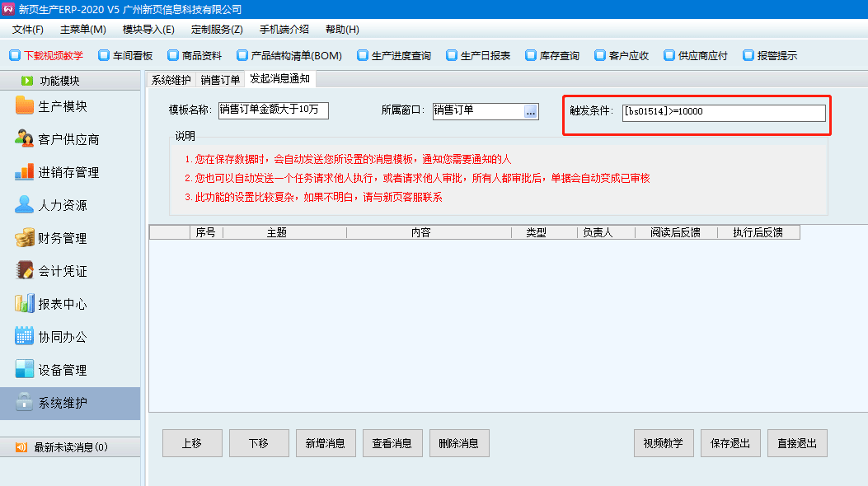
Task: Click the 最新未读消息 speaker icon
Action: (21, 447)
